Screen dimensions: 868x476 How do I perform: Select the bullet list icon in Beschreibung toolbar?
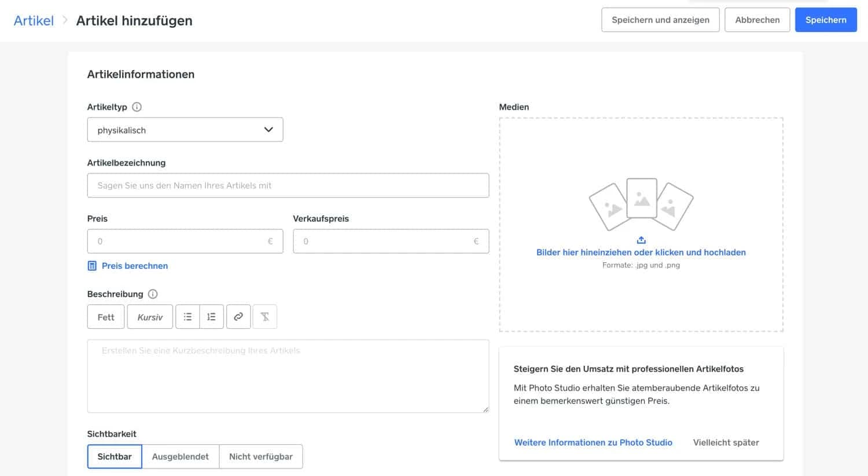[x=187, y=316]
